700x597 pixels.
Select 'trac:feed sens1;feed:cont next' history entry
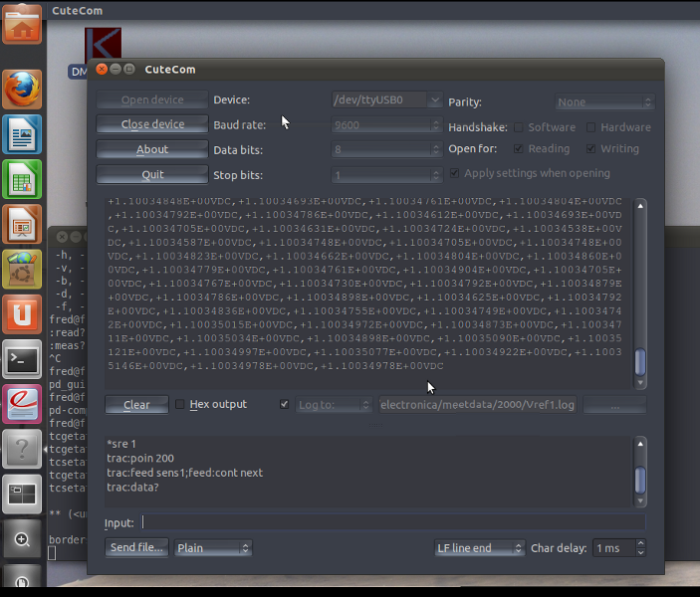pyautogui.click(x=185, y=473)
